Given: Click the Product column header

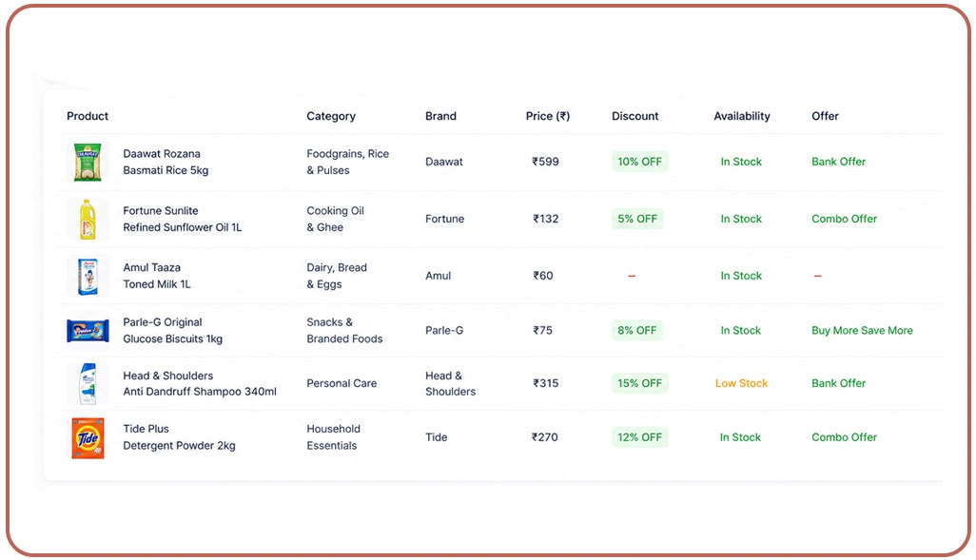Looking at the screenshot, I should coord(88,116).
